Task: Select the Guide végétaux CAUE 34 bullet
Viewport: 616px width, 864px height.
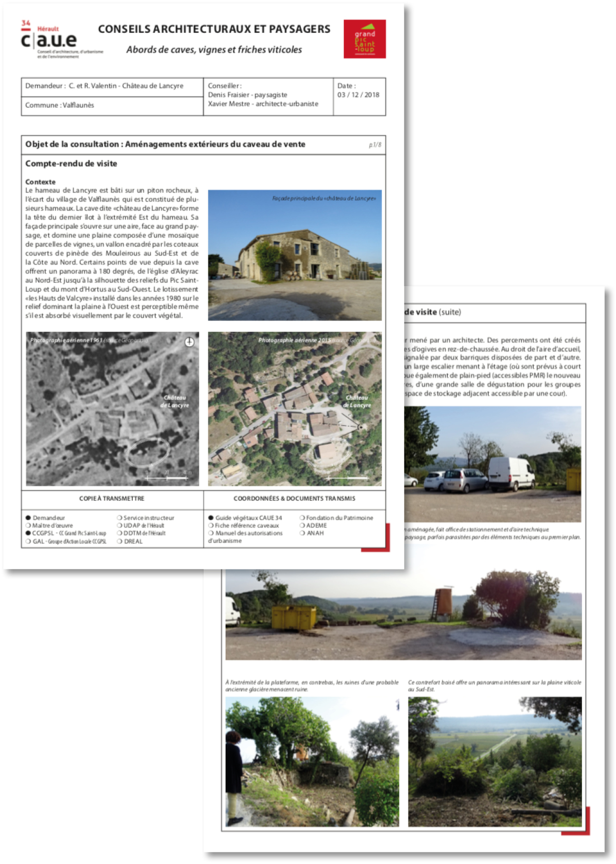Action: point(211,518)
